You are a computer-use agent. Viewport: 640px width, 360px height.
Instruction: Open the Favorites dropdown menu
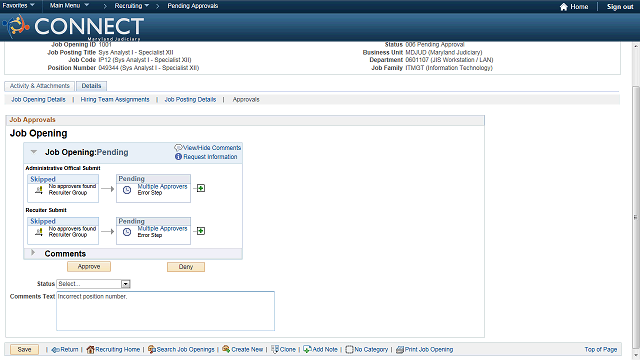click(19, 5)
